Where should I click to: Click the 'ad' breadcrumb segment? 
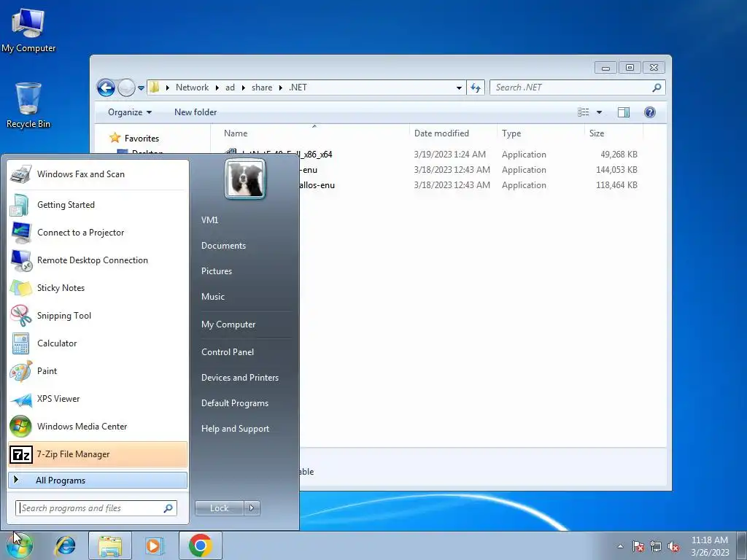pyautogui.click(x=230, y=87)
